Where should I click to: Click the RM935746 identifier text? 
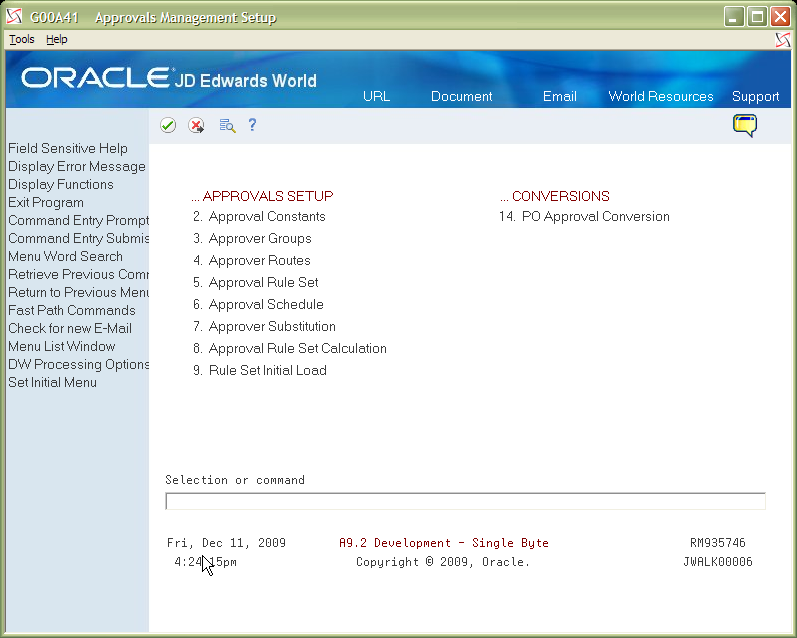pos(718,542)
